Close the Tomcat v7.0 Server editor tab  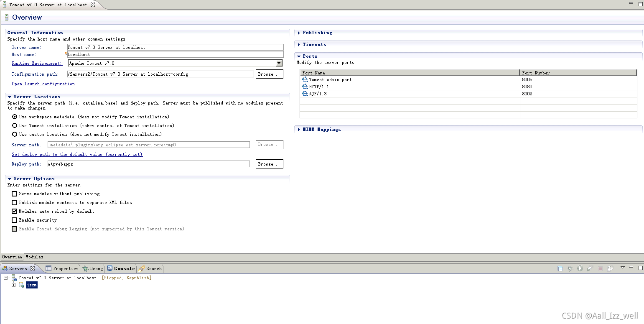pyautogui.click(x=93, y=5)
